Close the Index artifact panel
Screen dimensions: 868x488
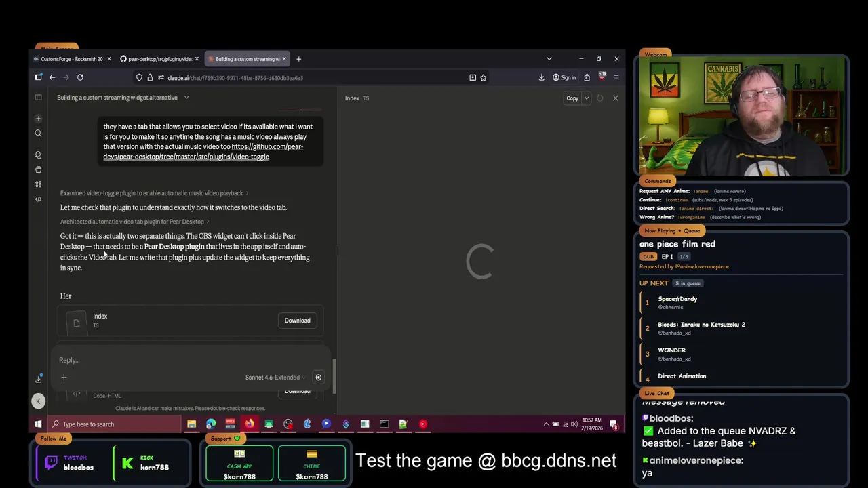click(x=615, y=98)
